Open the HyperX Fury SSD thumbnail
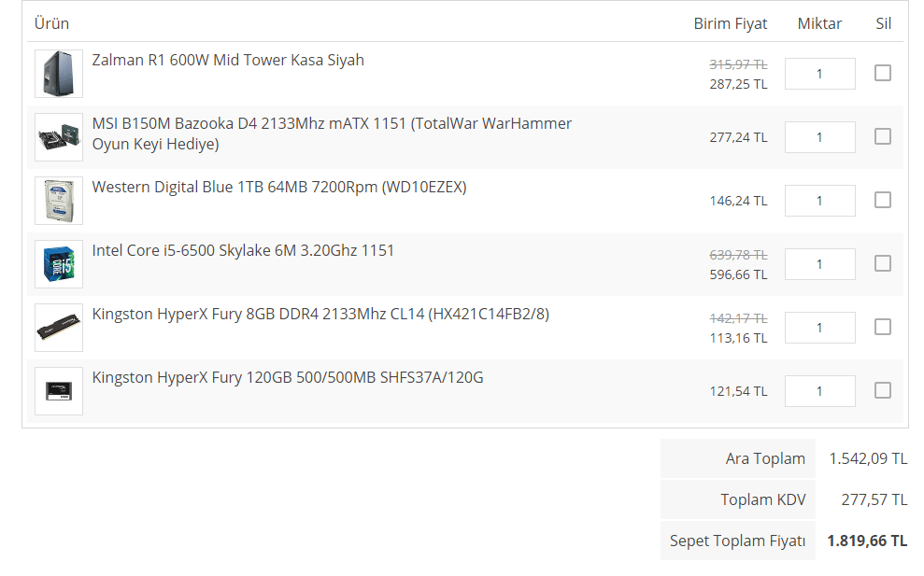The width and height of the screenshot is (924, 576). coord(59,392)
